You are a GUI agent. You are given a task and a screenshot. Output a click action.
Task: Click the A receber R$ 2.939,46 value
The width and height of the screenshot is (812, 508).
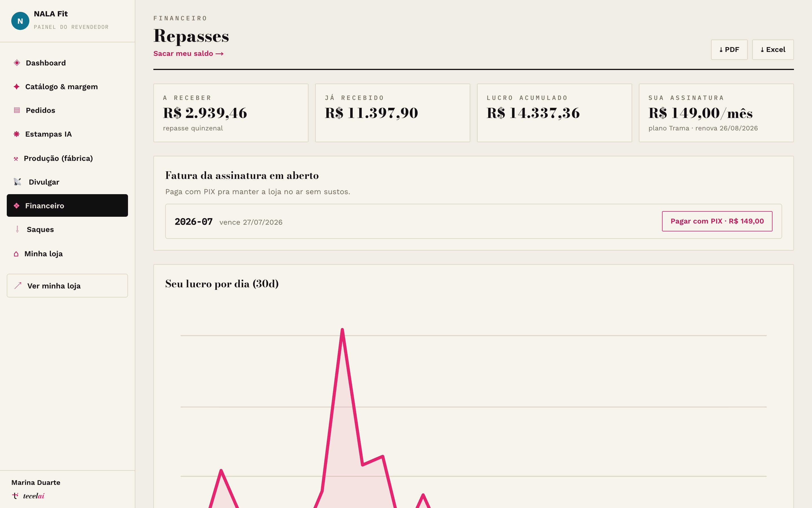pyautogui.click(x=205, y=113)
